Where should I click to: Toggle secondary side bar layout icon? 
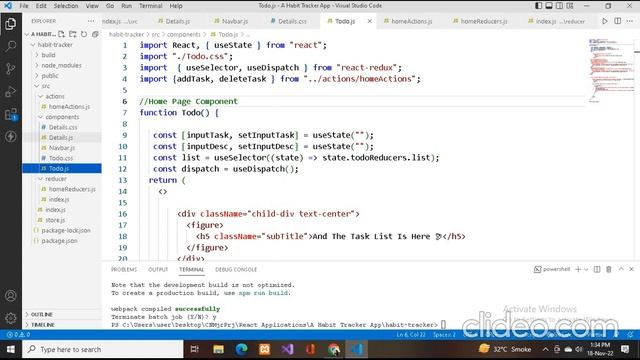click(560, 6)
